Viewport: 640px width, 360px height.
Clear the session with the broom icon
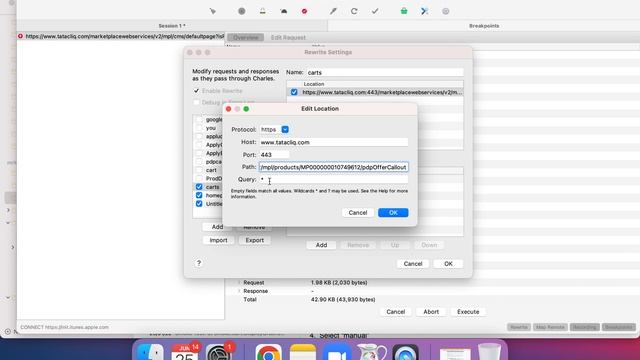213,11
